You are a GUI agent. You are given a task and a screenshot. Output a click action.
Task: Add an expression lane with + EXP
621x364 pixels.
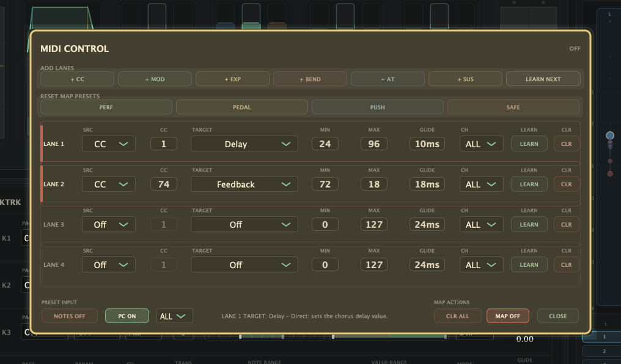coord(232,79)
